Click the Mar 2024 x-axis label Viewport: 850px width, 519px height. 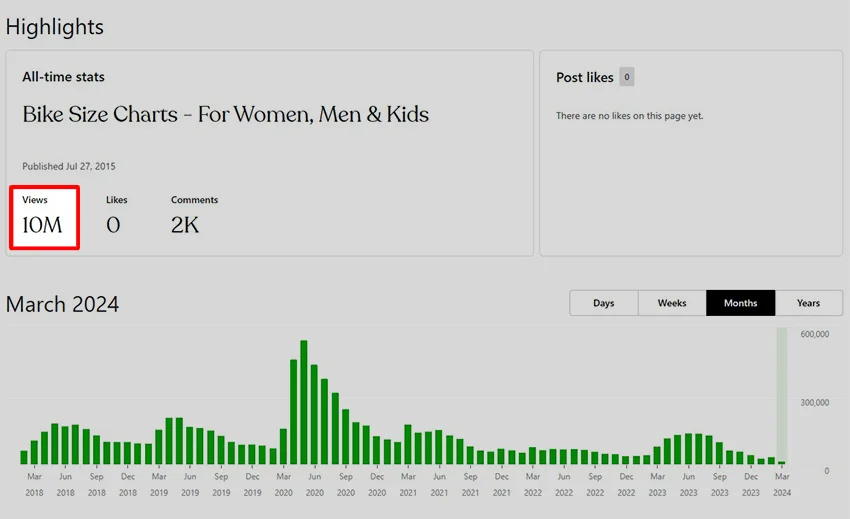pos(782,484)
